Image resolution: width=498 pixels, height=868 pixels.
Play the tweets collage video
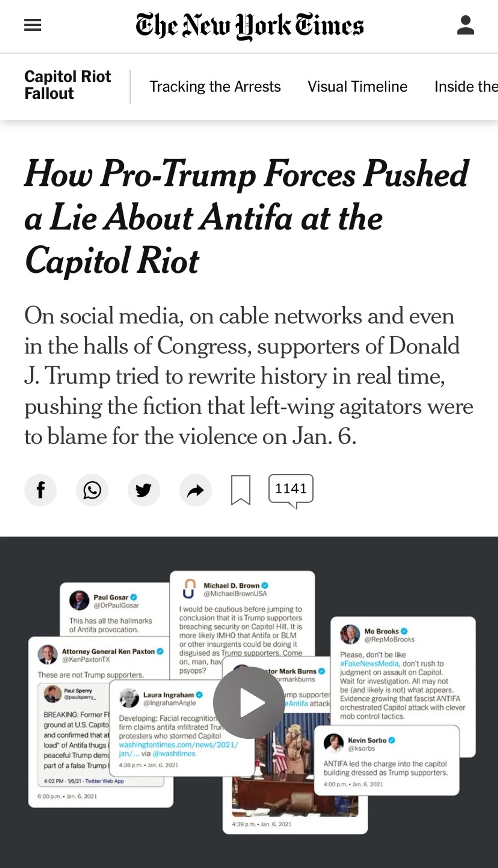[x=249, y=702]
